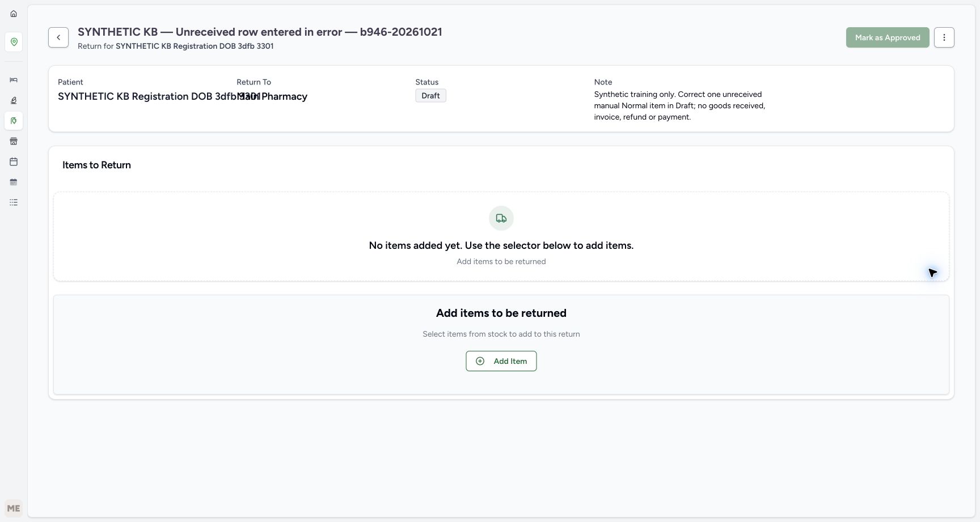Click Mark as Approved button

click(888, 37)
